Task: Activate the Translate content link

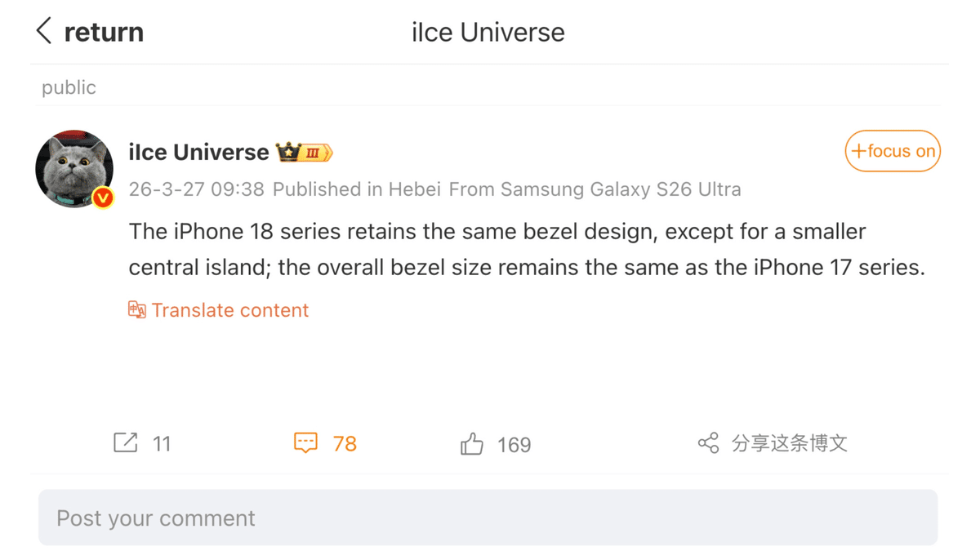Action: pyautogui.click(x=229, y=310)
